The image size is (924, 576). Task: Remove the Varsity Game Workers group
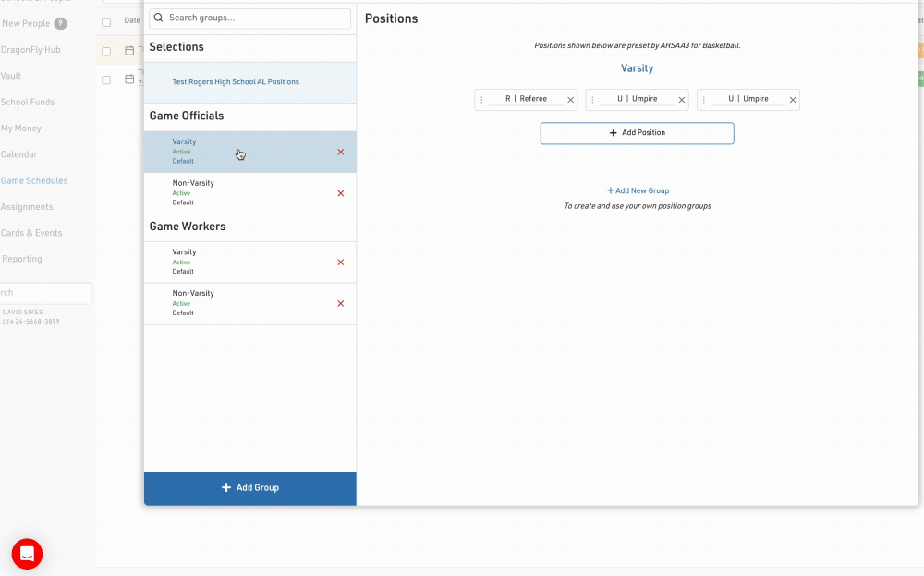[x=341, y=263]
